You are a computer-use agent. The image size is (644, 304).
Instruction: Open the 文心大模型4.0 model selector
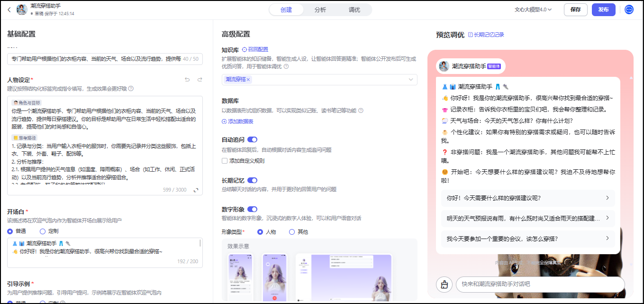coord(533,9)
